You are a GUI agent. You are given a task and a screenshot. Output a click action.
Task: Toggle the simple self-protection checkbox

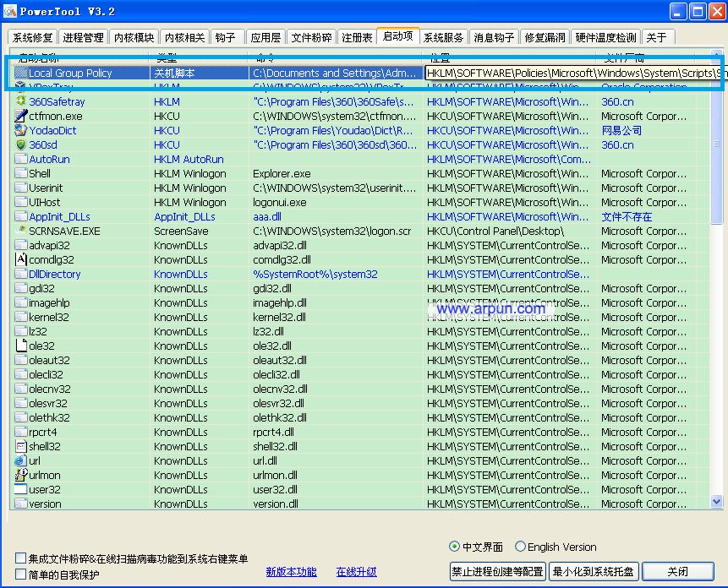click(19, 573)
